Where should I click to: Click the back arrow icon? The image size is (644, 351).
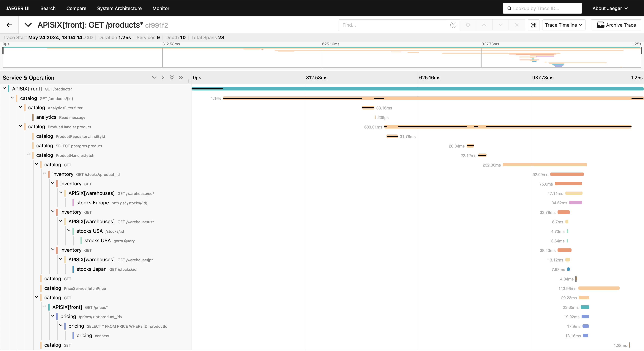click(9, 25)
